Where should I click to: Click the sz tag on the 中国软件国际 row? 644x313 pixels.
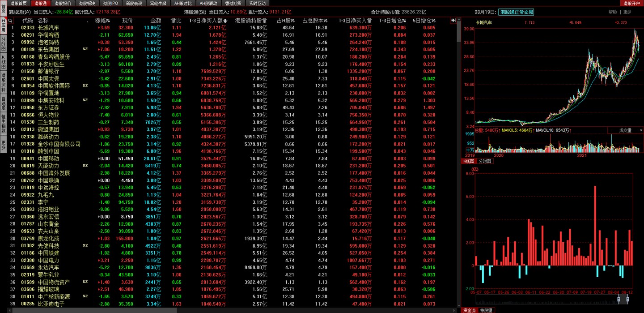(x=85, y=85)
